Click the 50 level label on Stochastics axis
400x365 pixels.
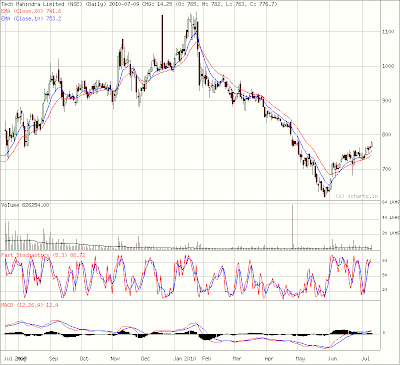coord(384,275)
